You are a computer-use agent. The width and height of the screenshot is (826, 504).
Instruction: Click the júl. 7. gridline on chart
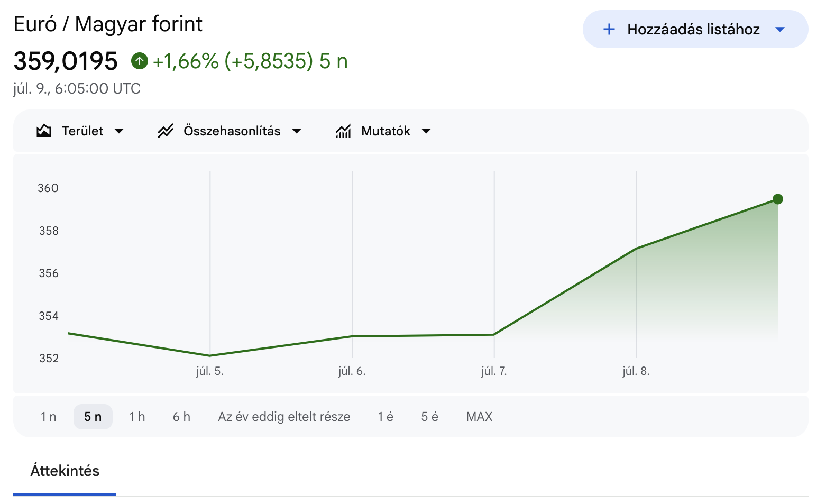click(494, 264)
